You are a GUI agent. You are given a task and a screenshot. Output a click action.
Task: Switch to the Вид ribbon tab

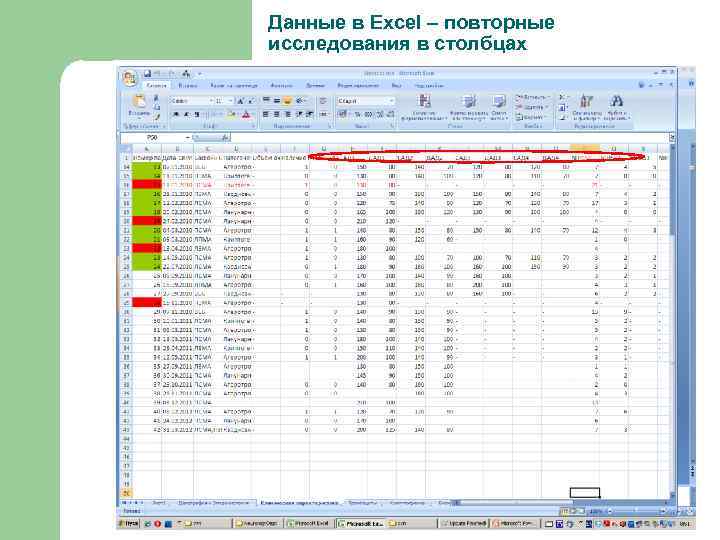[396, 85]
